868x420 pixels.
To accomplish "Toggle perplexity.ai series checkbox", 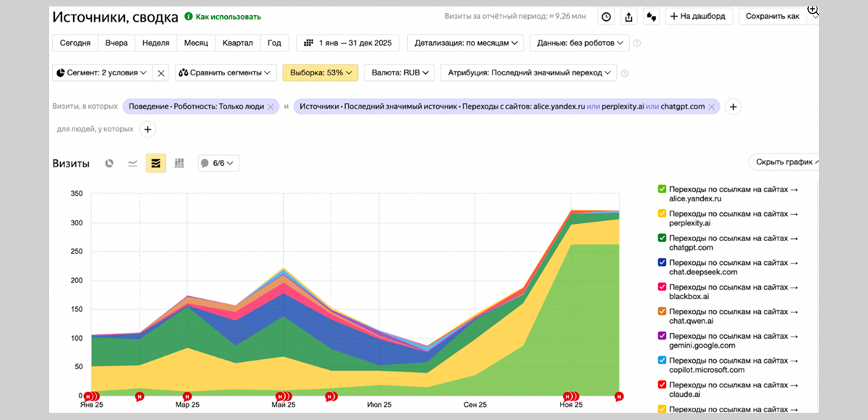I will pyautogui.click(x=662, y=214).
